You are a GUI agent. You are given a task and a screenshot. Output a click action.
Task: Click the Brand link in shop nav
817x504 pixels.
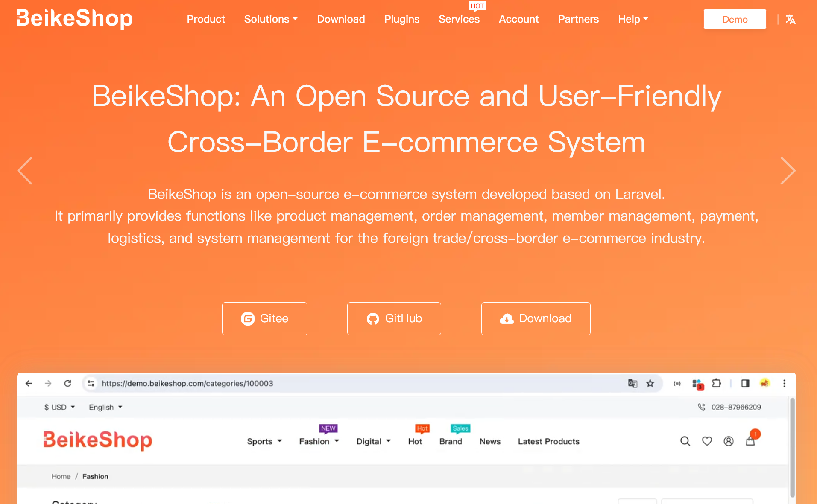451,441
